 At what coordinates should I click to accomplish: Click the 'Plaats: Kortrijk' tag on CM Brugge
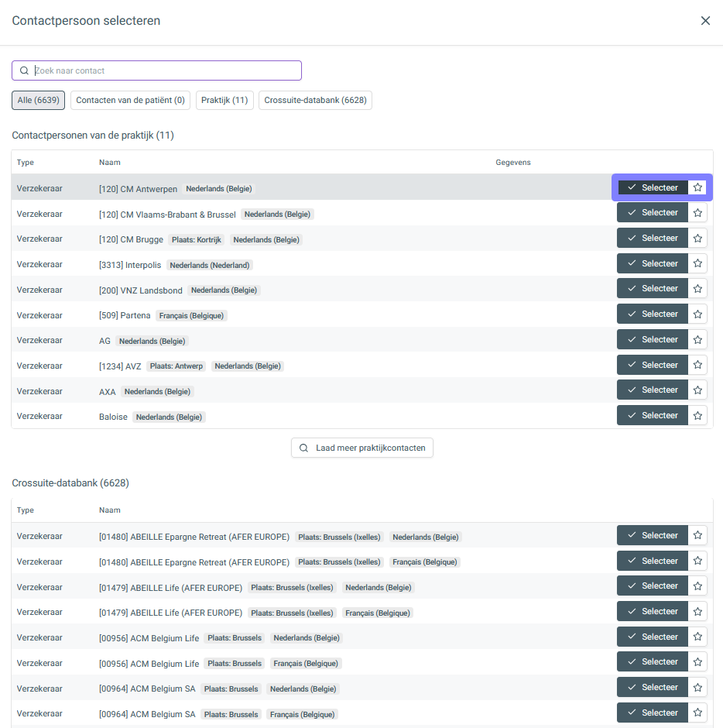(197, 239)
